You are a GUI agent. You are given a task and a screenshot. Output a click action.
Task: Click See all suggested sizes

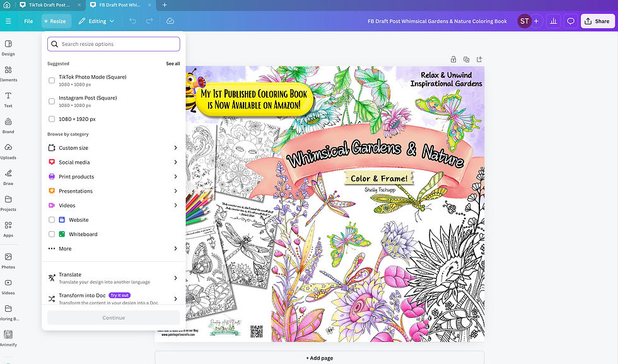(x=173, y=64)
